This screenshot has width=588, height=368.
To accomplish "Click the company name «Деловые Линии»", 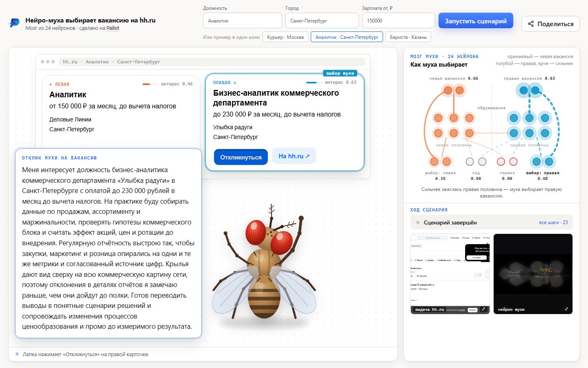I will click(x=70, y=119).
